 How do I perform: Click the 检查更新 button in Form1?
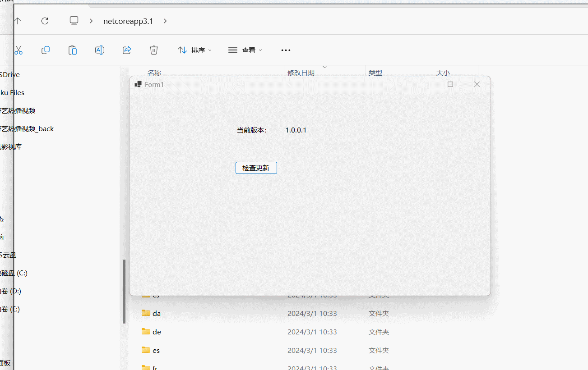tap(256, 168)
